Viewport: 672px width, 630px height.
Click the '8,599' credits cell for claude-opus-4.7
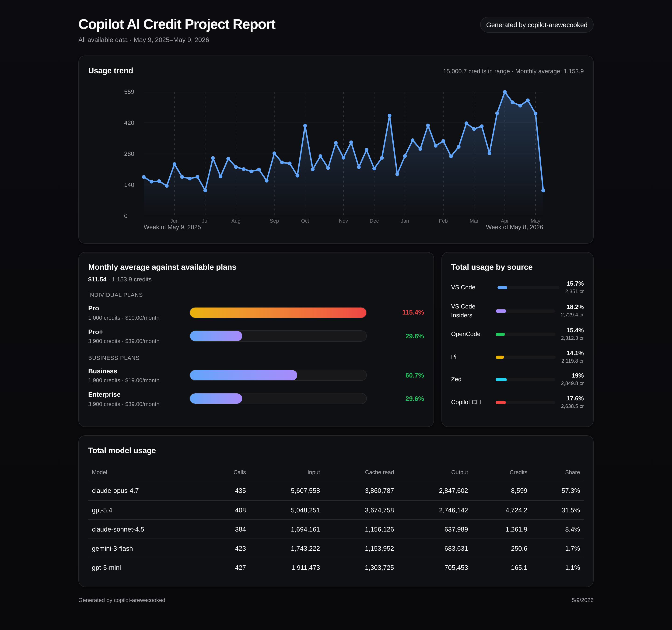(x=519, y=491)
